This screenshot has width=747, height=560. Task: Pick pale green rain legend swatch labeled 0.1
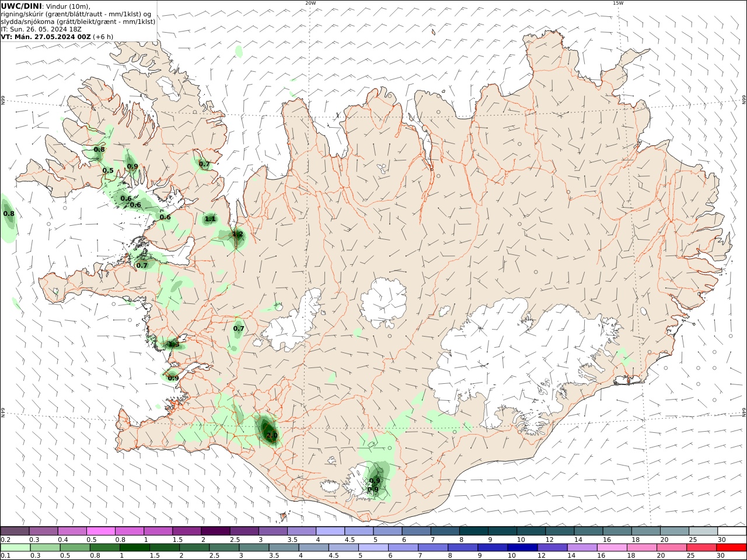(16, 548)
